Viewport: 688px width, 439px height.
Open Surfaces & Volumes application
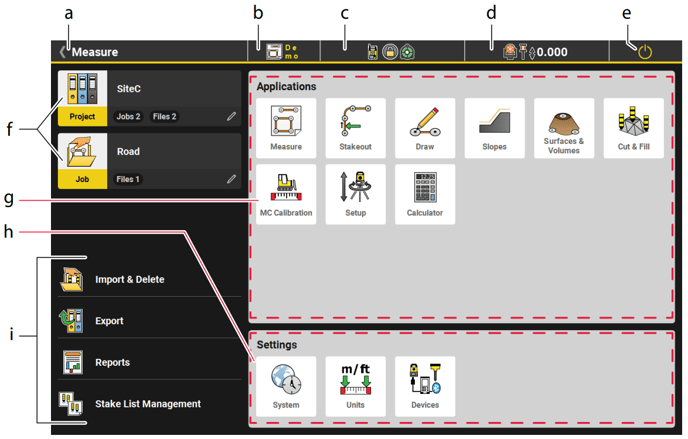[x=564, y=127]
